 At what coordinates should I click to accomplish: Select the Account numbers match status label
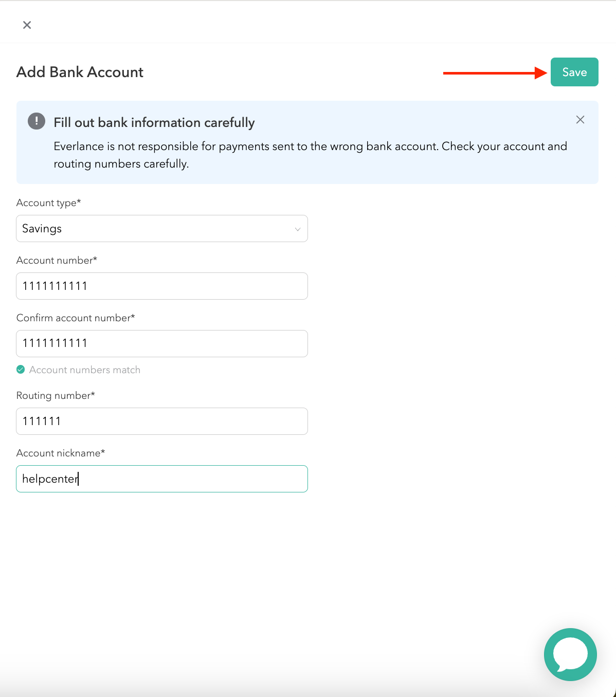tap(85, 370)
